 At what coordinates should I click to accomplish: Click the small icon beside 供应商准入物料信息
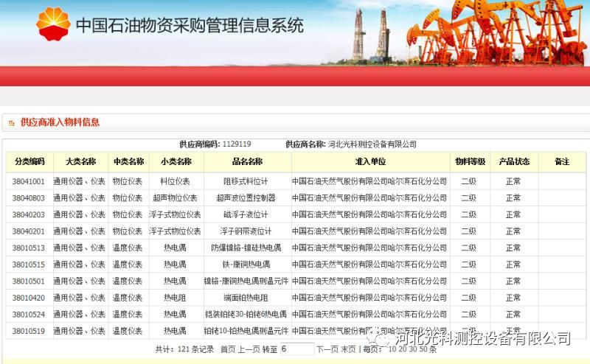click(x=11, y=122)
